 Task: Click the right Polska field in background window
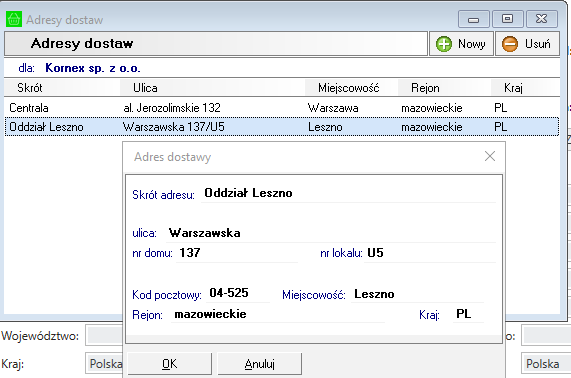click(x=546, y=363)
